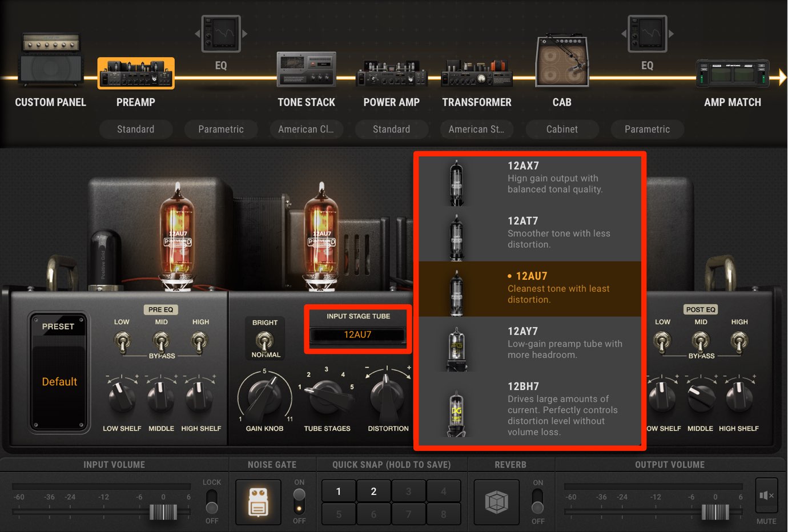Click the Pre EQ High Shelf knob

tap(200, 398)
